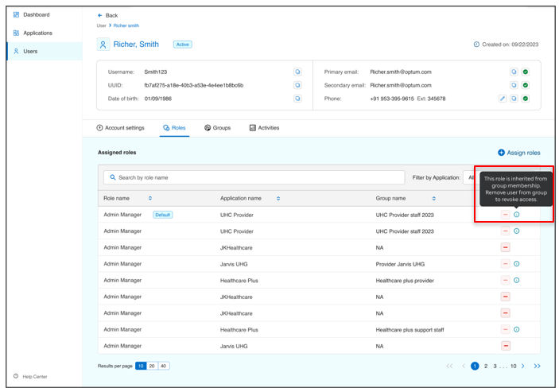Copy the UUID value
559x392 pixels.
(x=297, y=85)
